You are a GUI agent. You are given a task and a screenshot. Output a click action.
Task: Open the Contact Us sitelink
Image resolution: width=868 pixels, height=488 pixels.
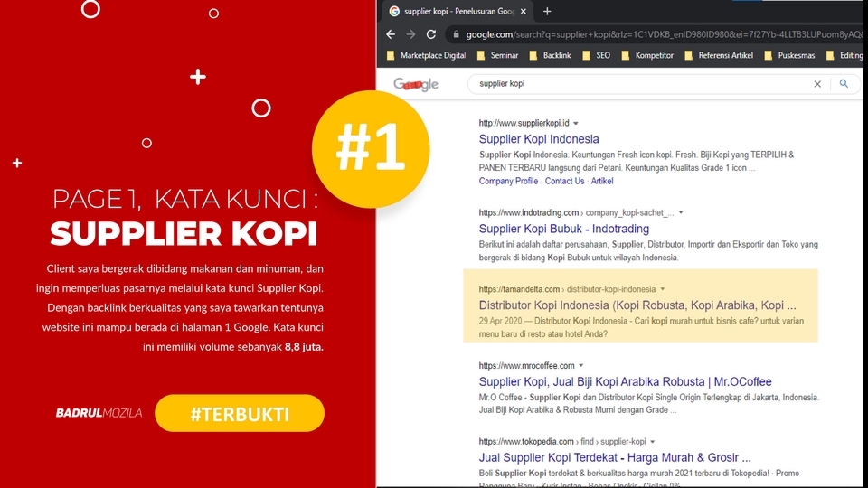point(564,181)
